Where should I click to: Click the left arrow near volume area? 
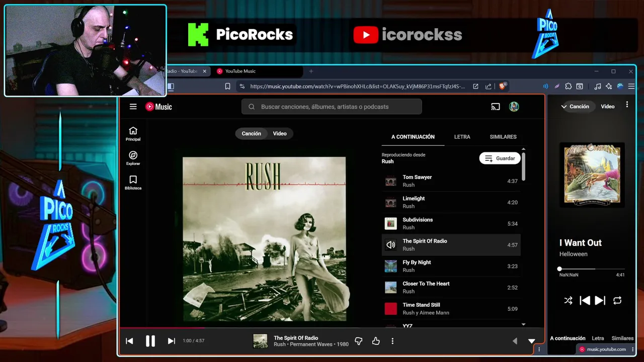tap(514, 341)
